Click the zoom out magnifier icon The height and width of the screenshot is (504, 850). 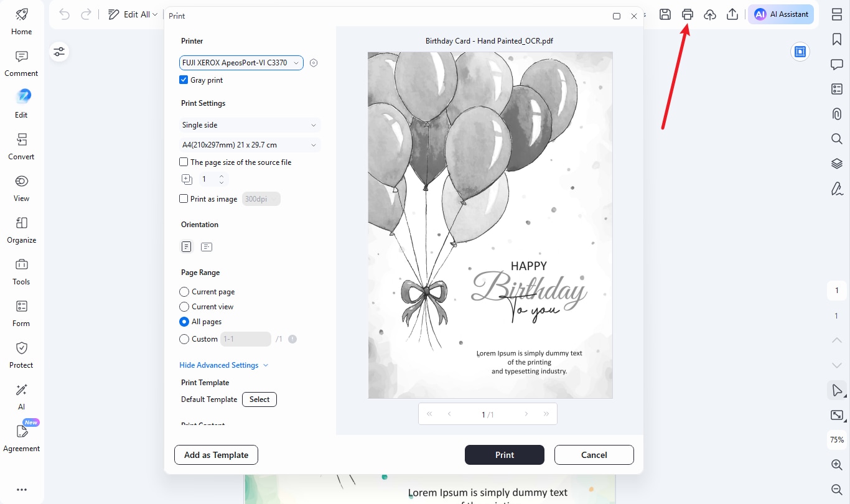click(x=837, y=490)
